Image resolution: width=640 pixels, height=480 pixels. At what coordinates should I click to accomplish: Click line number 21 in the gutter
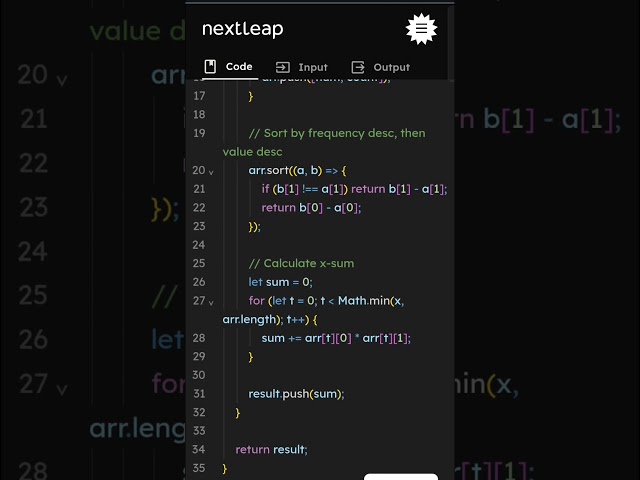coord(199,189)
